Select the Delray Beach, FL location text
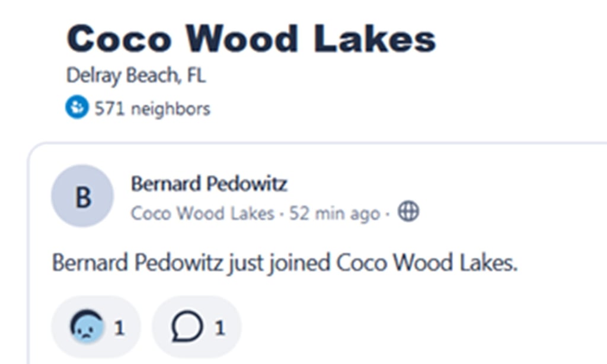This screenshot has width=607, height=364. [x=136, y=75]
